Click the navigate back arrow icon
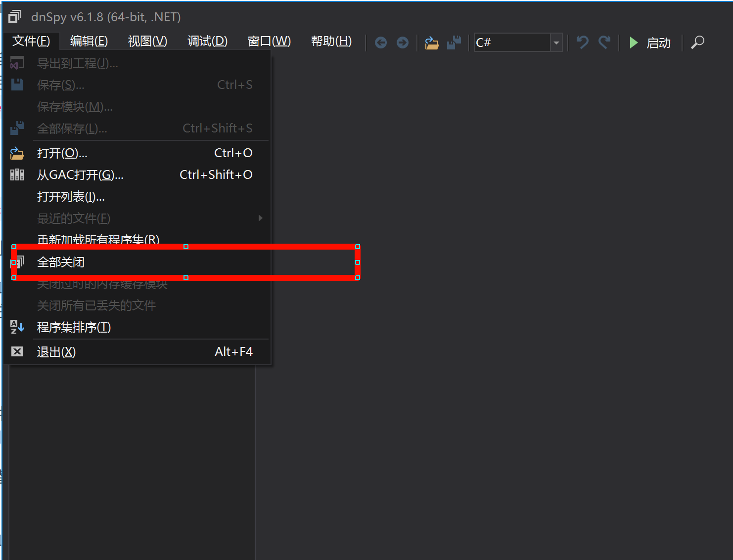The width and height of the screenshot is (733, 560). (380, 43)
